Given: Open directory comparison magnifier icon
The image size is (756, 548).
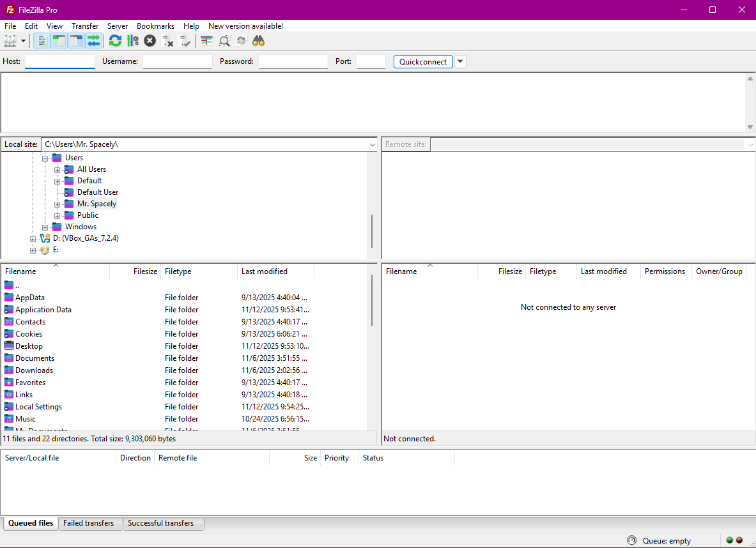Looking at the screenshot, I should coord(224,41).
